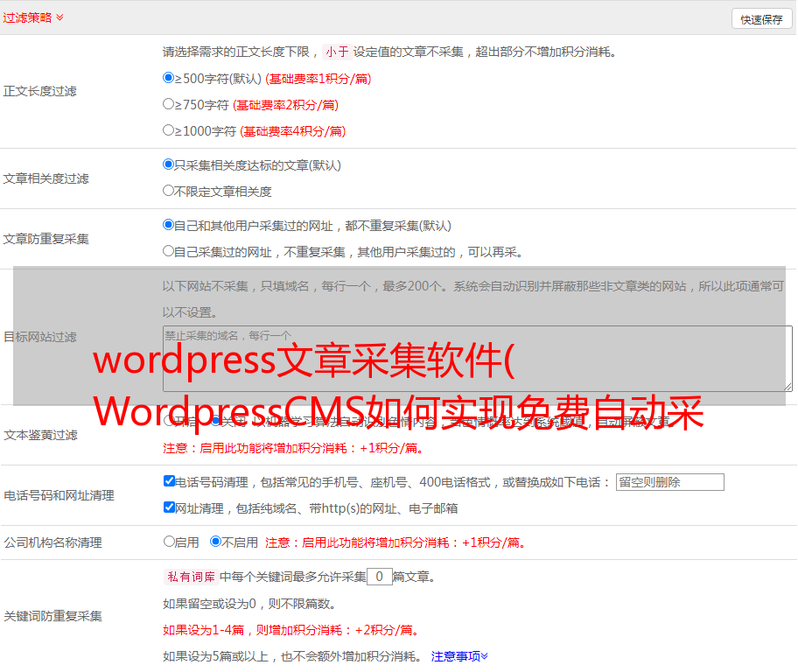Click the 目标网站过滤 row label
Screen dimensions: 798x672
[x=39, y=337]
